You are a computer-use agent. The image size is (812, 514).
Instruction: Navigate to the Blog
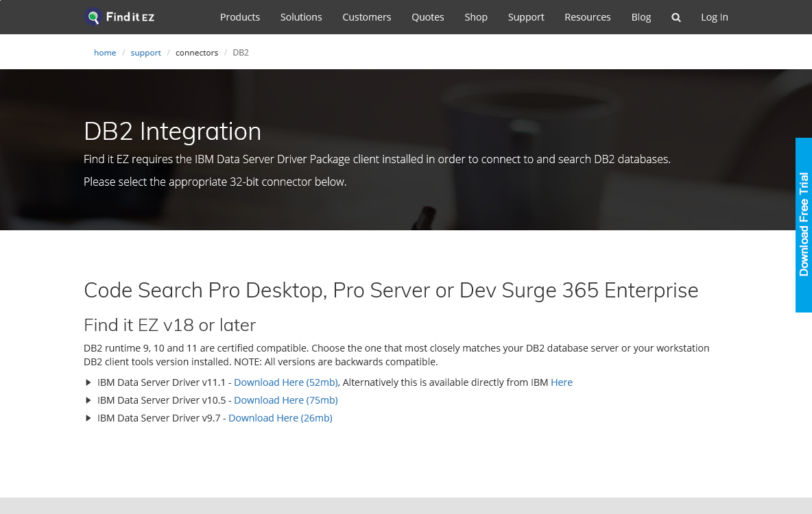(x=641, y=17)
